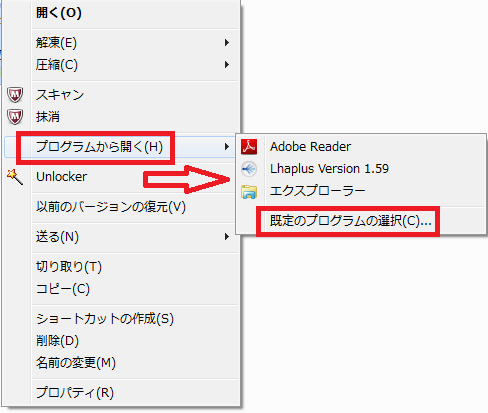Screen dimensions: 488x413
Task: Click the McAfee shield icon beside 抹消
Action: point(15,117)
